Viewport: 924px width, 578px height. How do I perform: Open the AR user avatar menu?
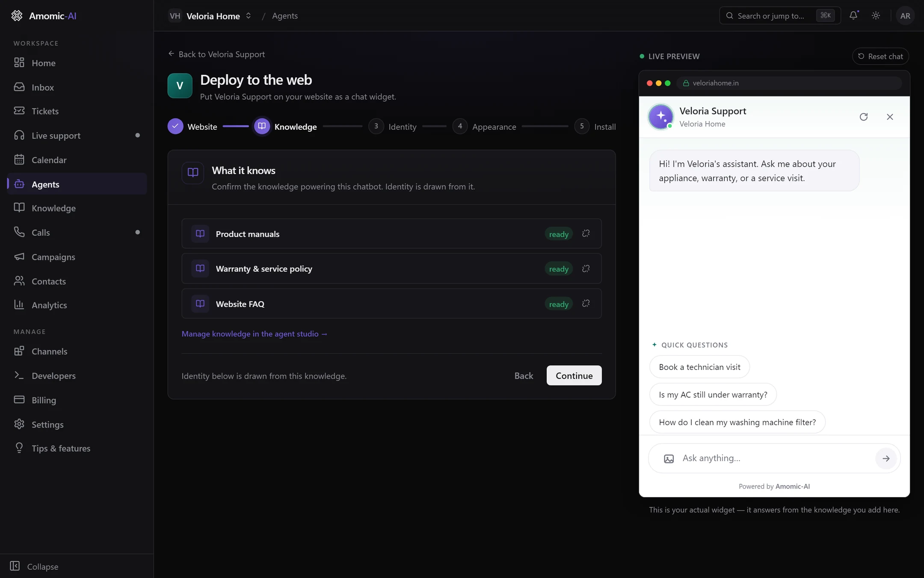point(905,16)
